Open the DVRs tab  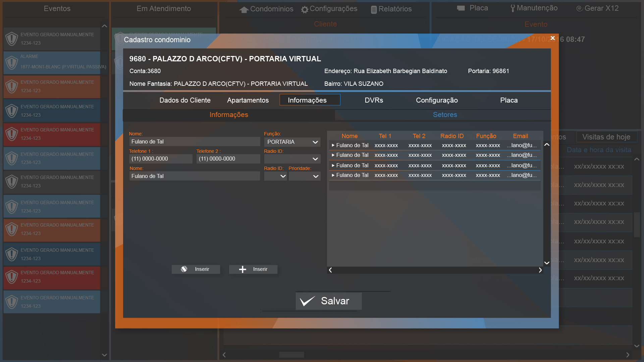[x=374, y=100]
